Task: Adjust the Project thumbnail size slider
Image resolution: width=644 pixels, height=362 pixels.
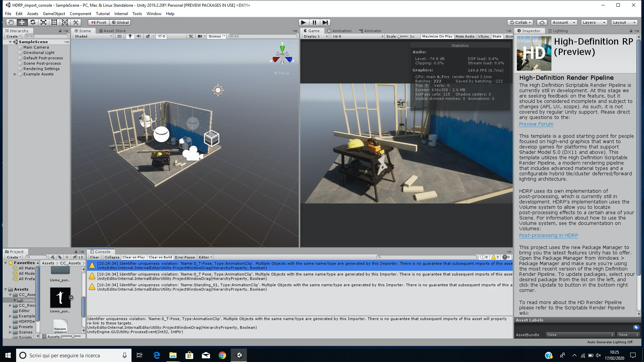Action: (x=73, y=336)
